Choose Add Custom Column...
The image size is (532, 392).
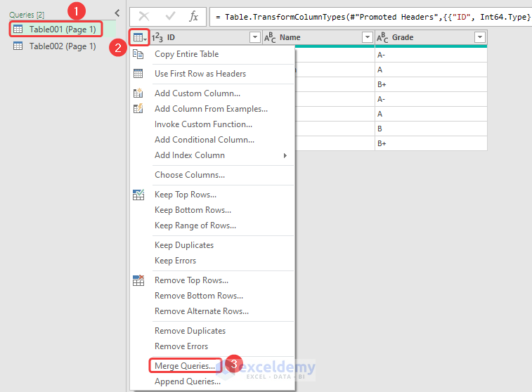click(x=197, y=93)
